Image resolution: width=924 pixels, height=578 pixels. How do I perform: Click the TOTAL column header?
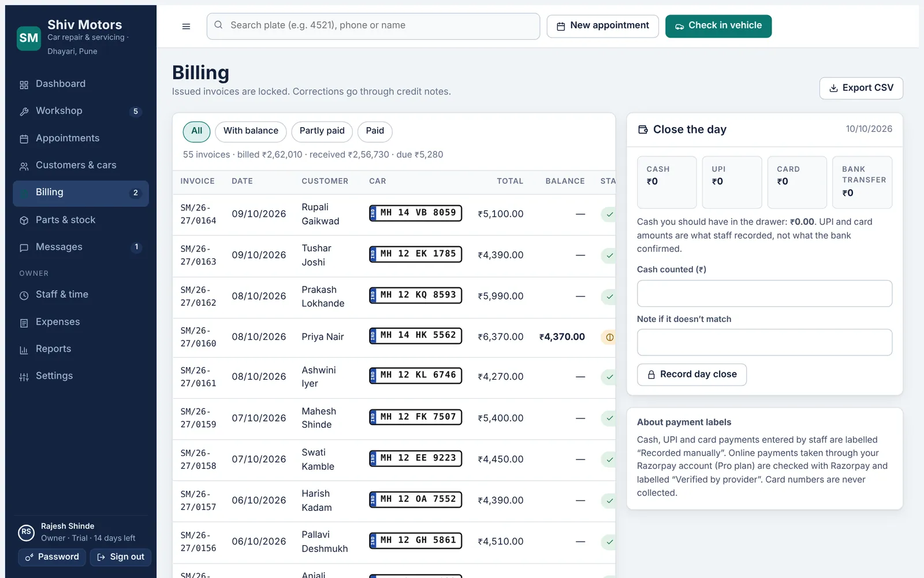click(510, 181)
